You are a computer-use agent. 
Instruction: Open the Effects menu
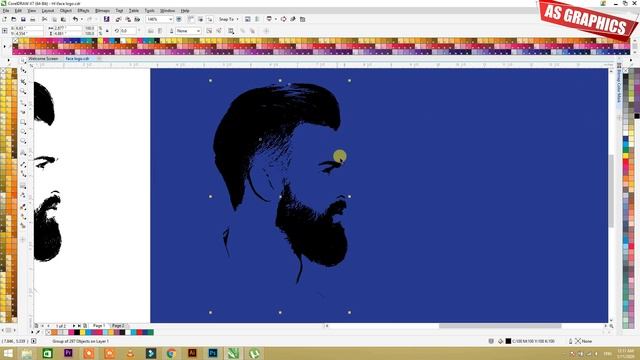tap(83, 11)
